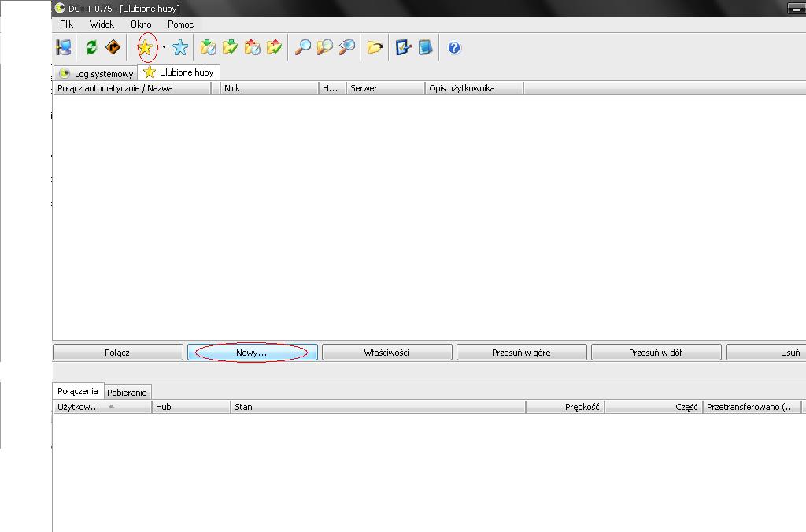806x532 pixels.
Task: Click the open folder toolbar icon
Action: (x=375, y=48)
